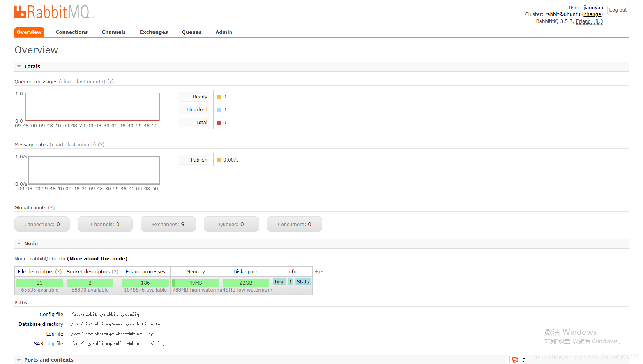643x364 pixels.
Task: Click the '58890 available' text
Action: pyautogui.click(x=90, y=290)
